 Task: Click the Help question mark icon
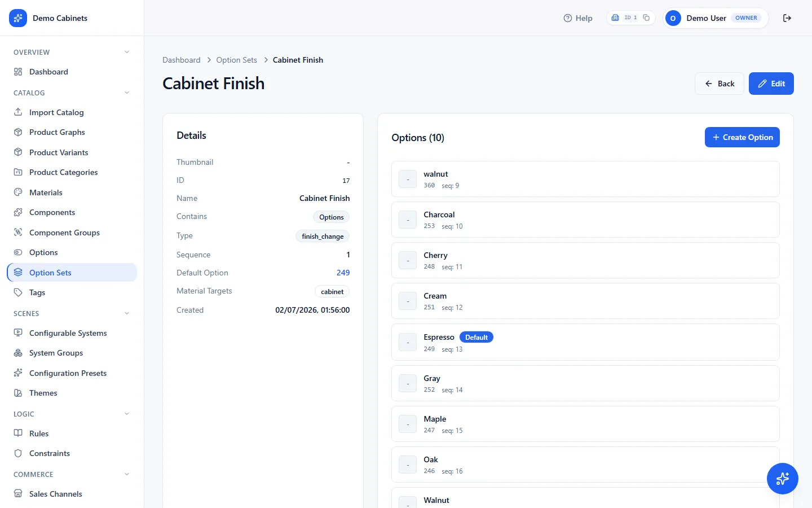568,18
